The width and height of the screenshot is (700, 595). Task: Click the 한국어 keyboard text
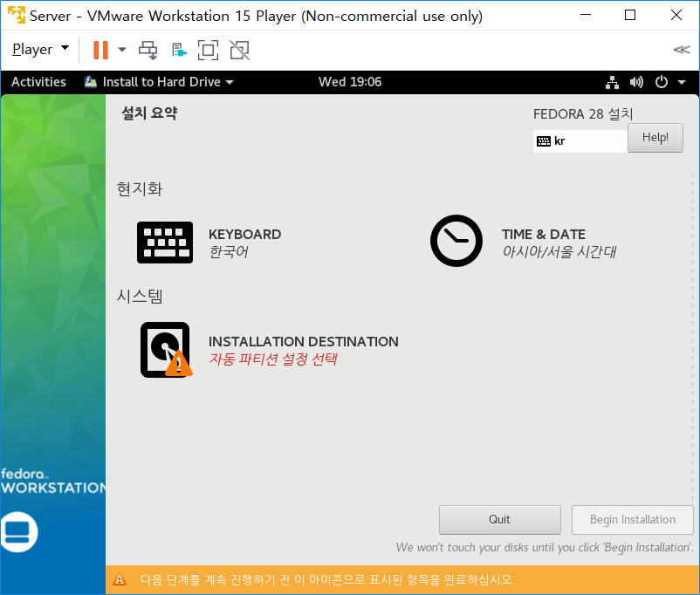(x=228, y=252)
